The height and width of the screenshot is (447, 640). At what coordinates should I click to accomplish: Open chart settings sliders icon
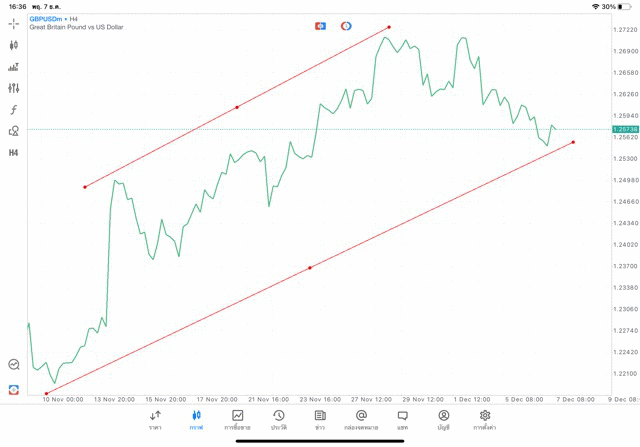tap(14, 88)
